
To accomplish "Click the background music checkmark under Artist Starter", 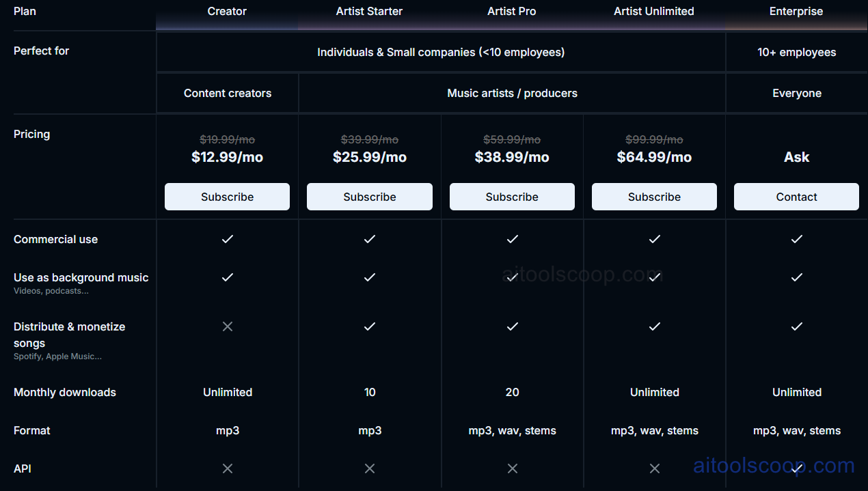I will point(369,277).
